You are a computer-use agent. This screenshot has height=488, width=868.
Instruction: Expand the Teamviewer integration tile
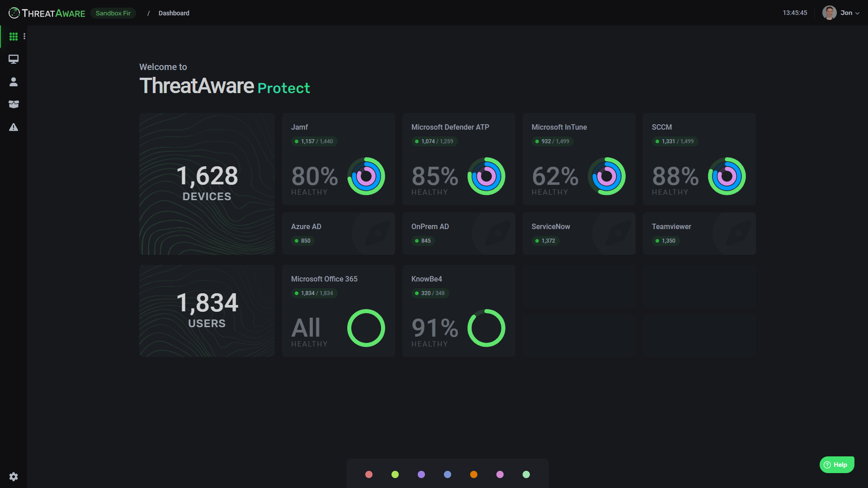click(699, 233)
